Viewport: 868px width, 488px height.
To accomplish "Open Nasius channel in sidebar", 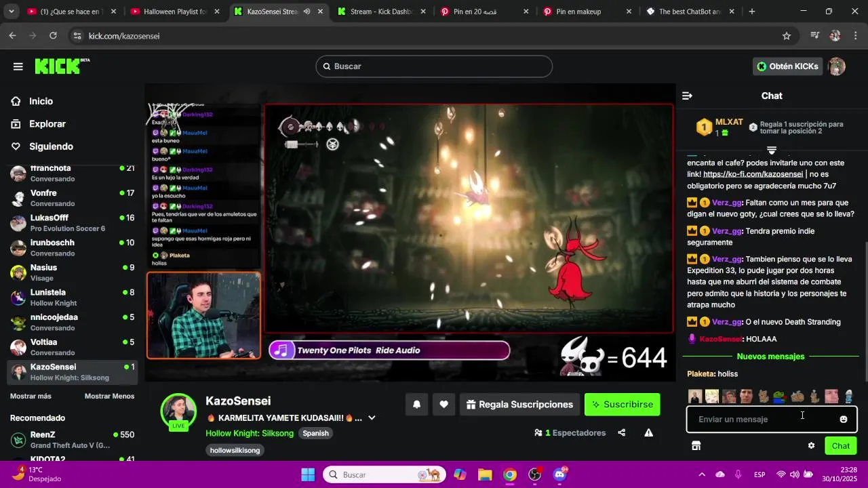I will pos(73,272).
